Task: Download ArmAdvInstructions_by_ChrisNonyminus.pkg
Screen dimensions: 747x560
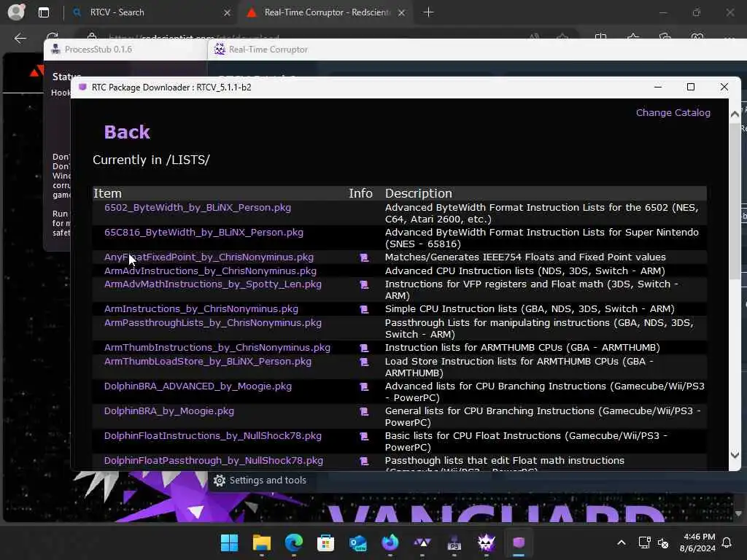Action: (x=211, y=271)
